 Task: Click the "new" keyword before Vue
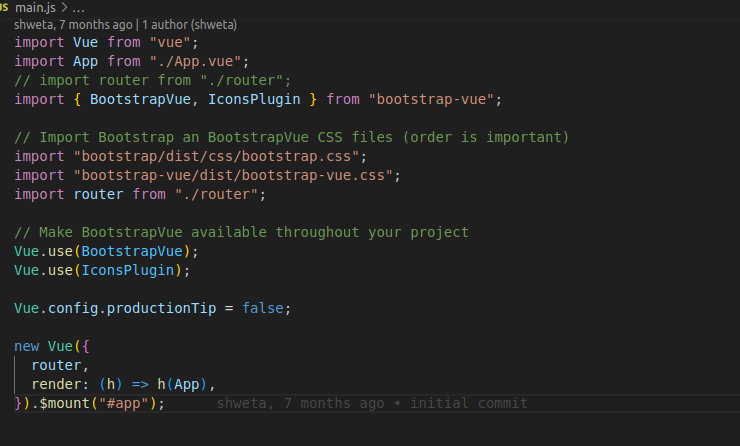[27, 346]
